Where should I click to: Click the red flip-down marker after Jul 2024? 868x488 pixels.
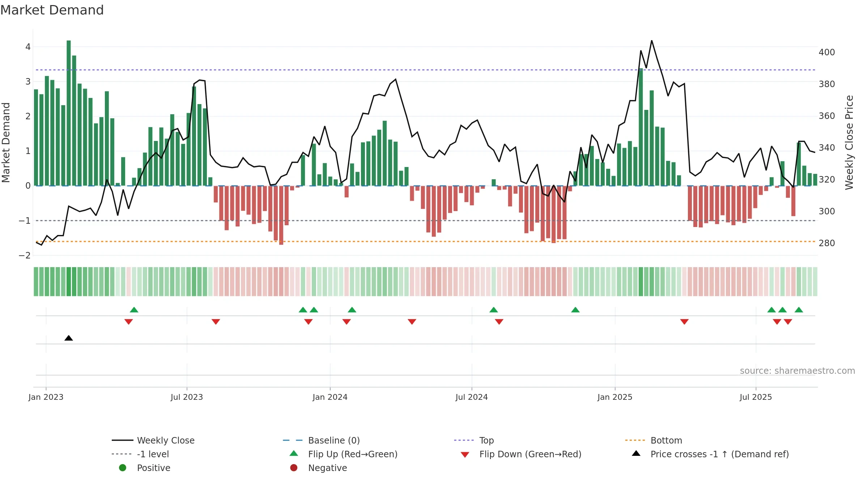tap(499, 322)
